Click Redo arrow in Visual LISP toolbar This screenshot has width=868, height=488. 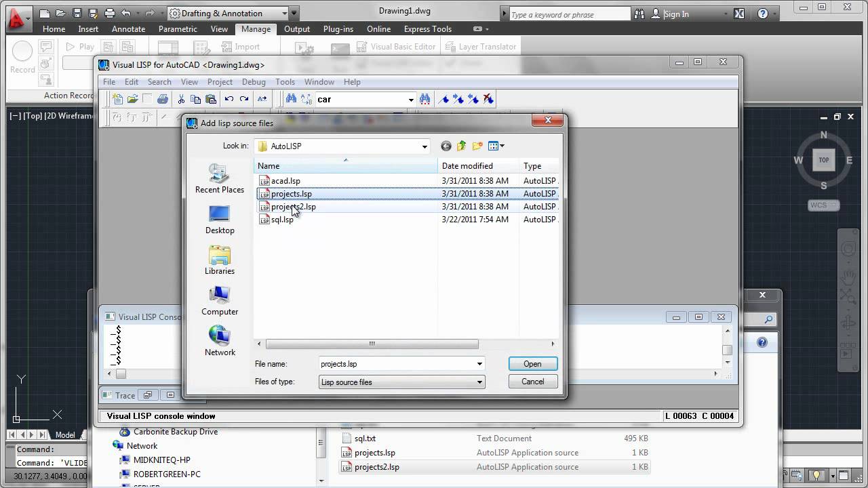point(244,99)
